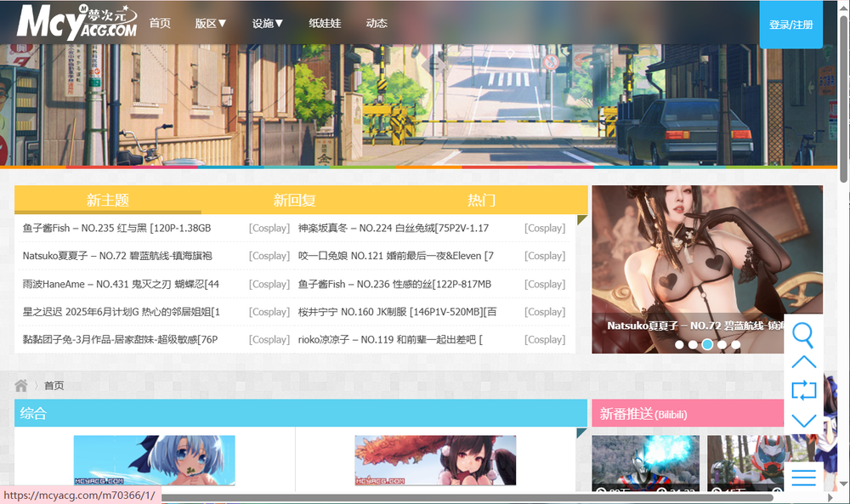Select the first slideshow dot
Image resolution: width=850 pixels, height=504 pixels.
[679, 345]
